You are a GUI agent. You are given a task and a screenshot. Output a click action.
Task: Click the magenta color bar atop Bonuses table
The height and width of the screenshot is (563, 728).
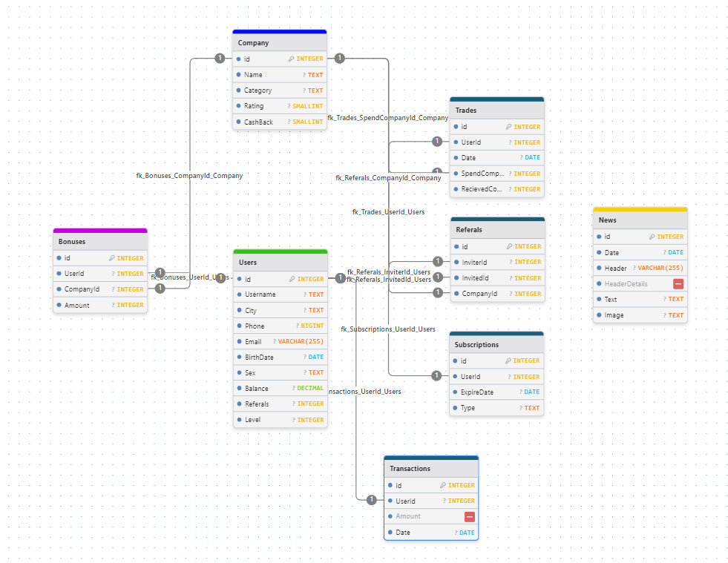coord(100,231)
